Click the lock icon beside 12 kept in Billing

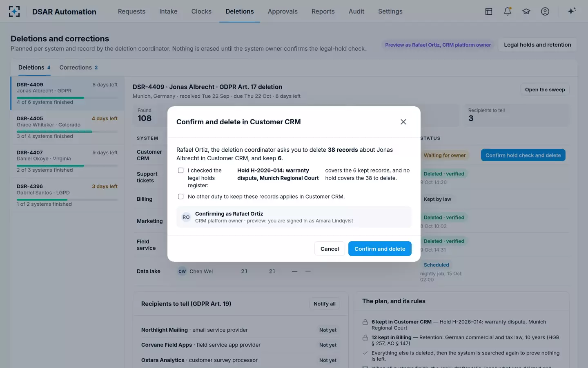pyautogui.click(x=365, y=338)
